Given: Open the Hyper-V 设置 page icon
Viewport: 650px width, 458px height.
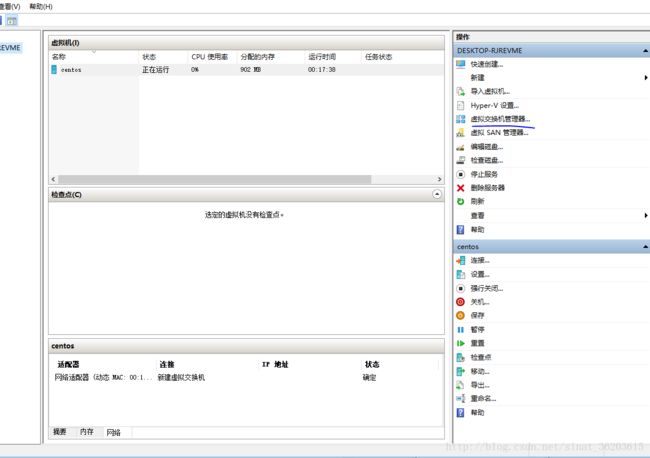Looking at the screenshot, I should pyautogui.click(x=461, y=105).
